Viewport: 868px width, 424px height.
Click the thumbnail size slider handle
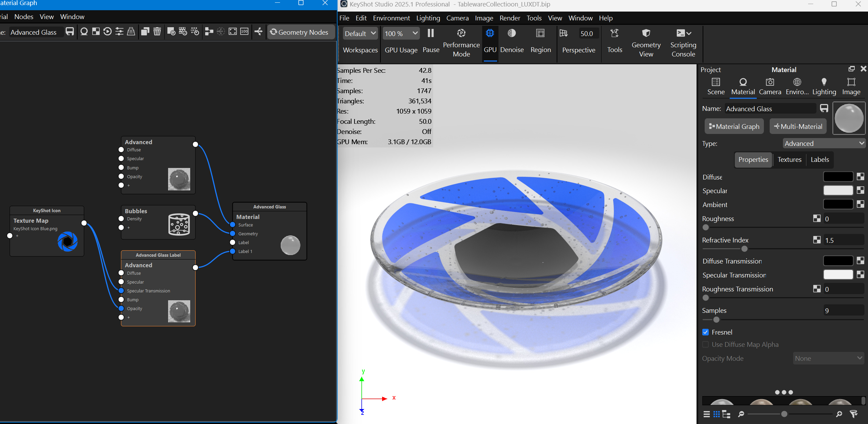point(784,414)
